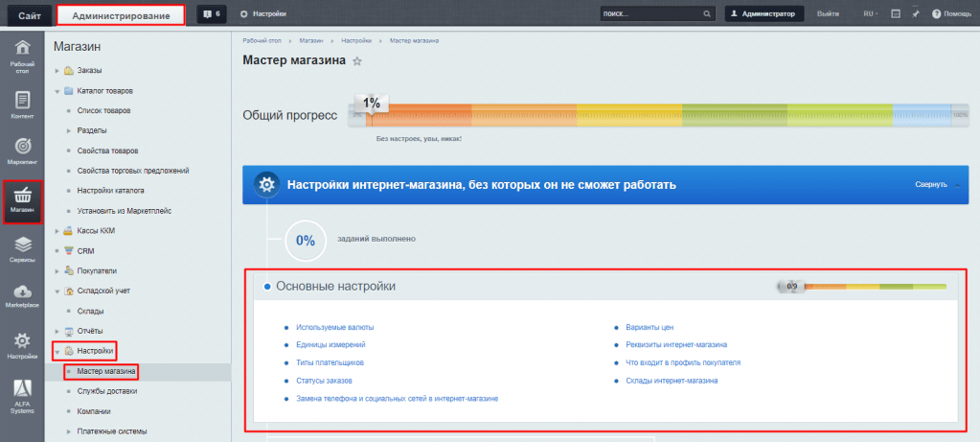
Task: Click the search magnifier icon
Action: tap(707, 13)
